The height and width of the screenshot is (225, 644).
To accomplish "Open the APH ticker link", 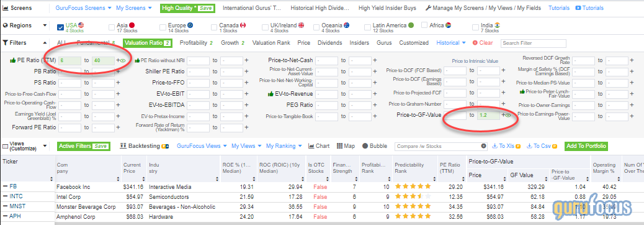I will 15,216.
